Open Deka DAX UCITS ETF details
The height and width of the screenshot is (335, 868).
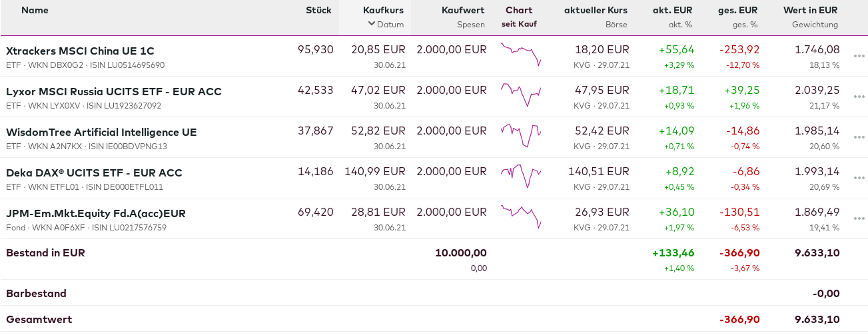tap(94, 172)
